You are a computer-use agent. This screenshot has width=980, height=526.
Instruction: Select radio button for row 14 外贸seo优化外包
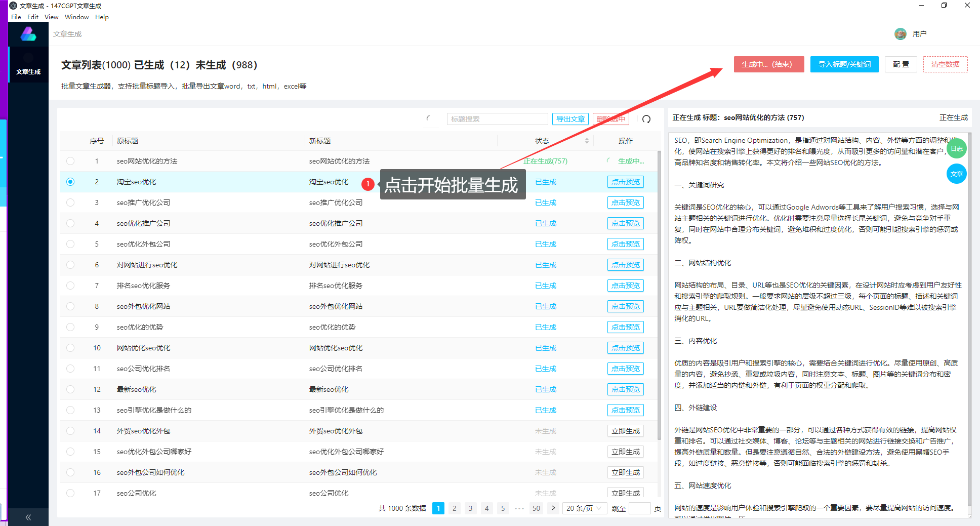[70, 431]
